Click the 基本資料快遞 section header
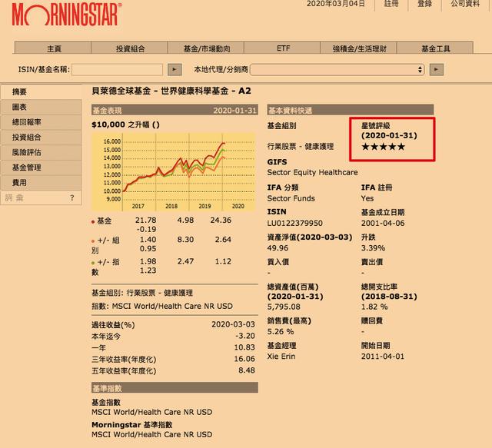The image size is (492, 448). point(351,110)
